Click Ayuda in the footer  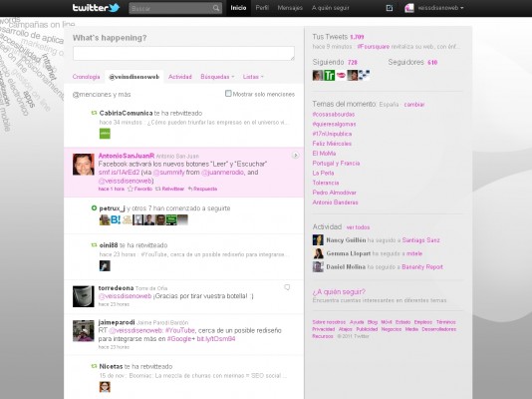pos(357,322)
